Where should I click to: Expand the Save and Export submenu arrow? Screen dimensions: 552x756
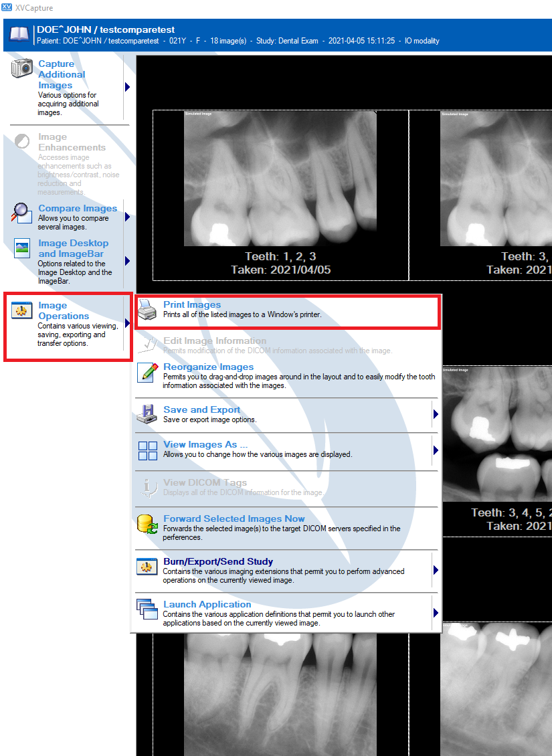click(x=436, y=414)
